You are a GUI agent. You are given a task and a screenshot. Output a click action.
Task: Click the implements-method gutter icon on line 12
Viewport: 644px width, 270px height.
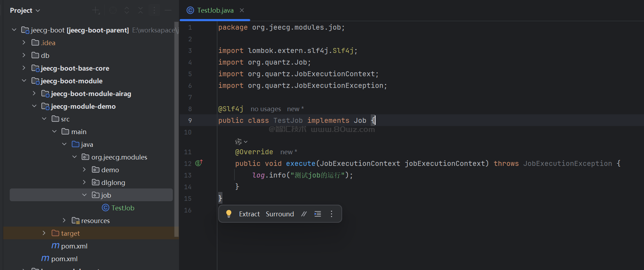click(x=199, y=163)
